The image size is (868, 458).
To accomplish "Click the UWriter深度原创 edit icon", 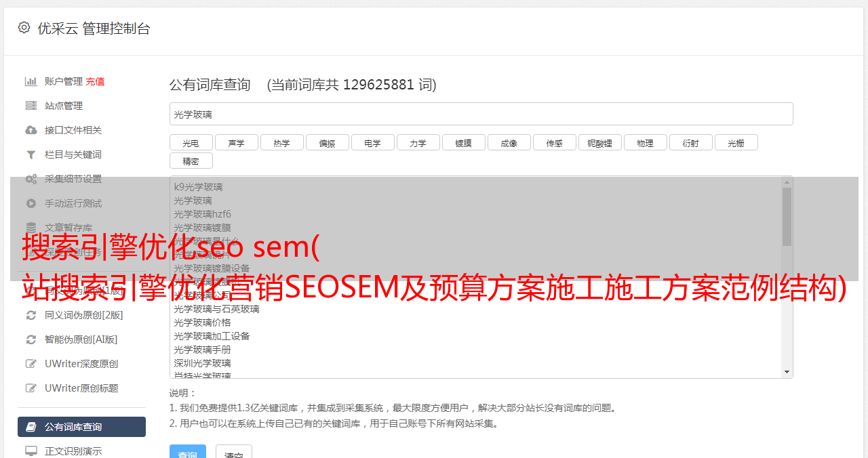I will tap(31, 364).
